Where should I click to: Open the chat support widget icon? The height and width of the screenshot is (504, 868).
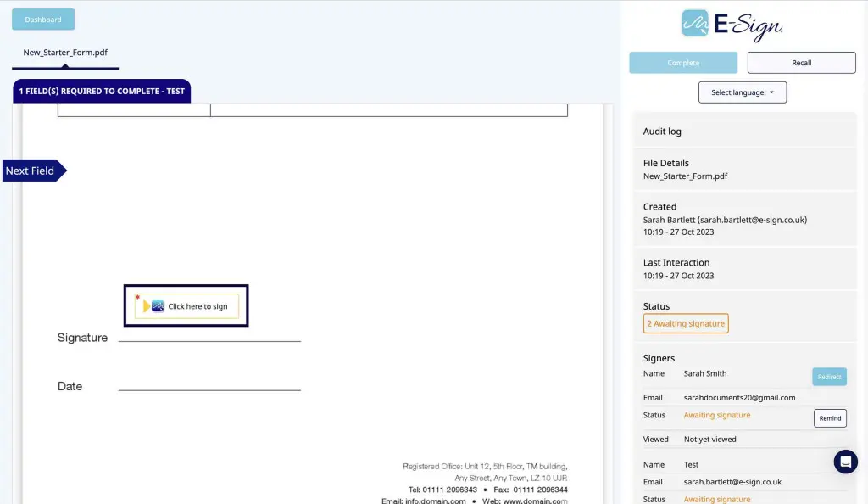click(x=845, y=462)
